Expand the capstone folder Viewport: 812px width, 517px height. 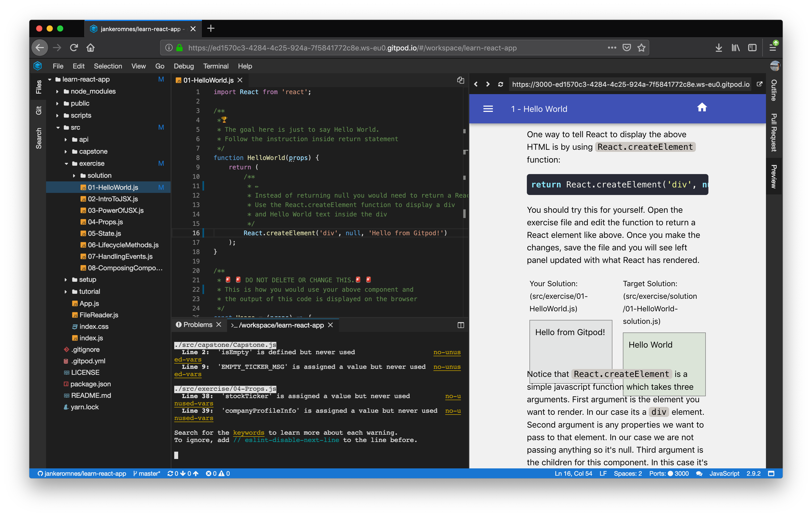[x=66, y=152]
